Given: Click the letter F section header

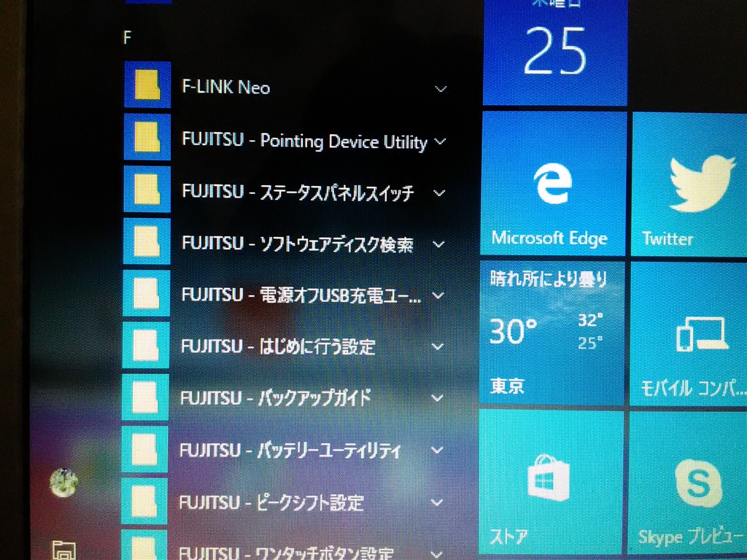Looking at the screenshot, I should [x=127, y=38].
